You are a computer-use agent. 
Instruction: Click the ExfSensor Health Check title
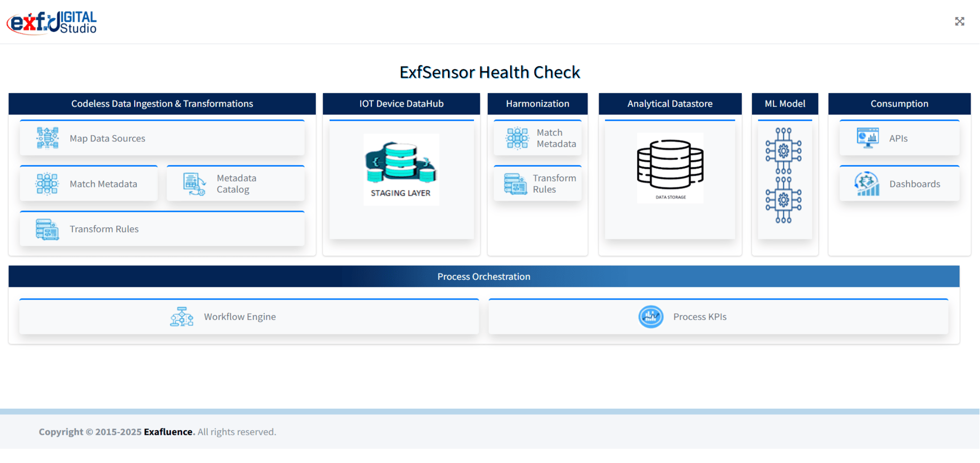coord(489,72)
